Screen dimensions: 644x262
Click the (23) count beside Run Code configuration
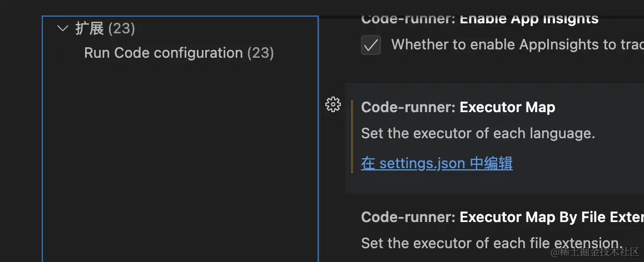[x=260, y=53]
